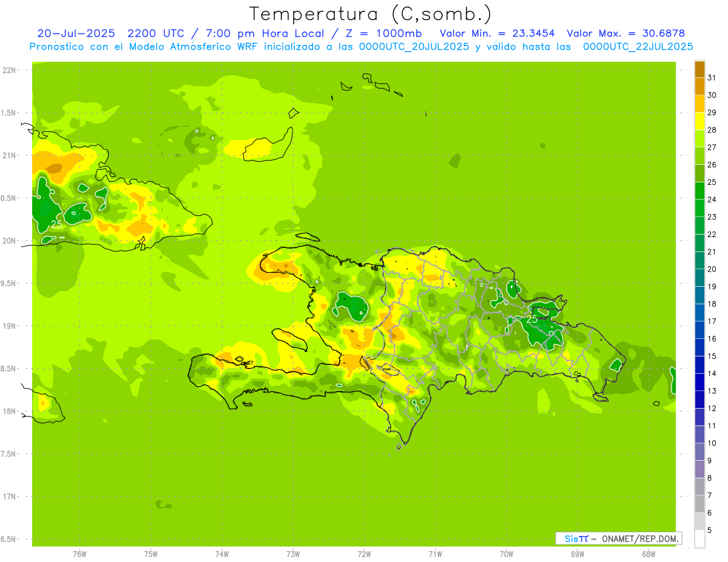Image resolution: width=728 pixels, height=562 pixels.
Task: Click the '19N' latitude label
Action: click(x=8, y=326)
